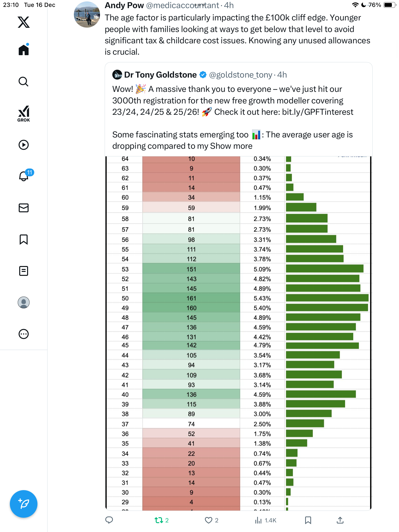Launch Grok assistant
The width and height of the screenshot is (399, 532).
[24, 114]
